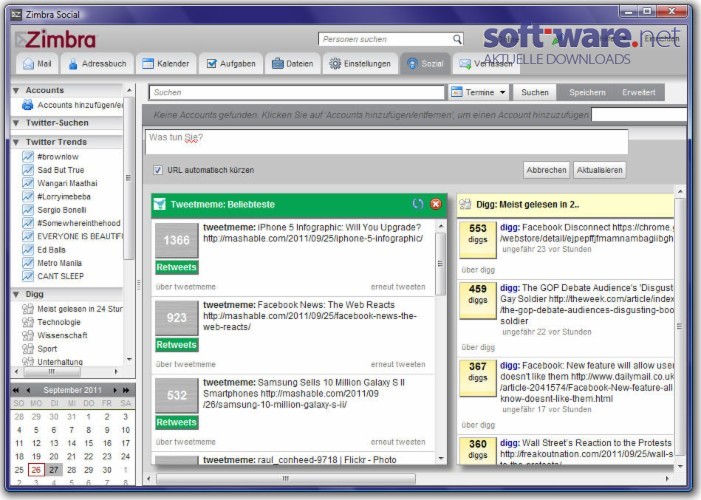Click main pane bottom horizontal scrollbar

coord(286,479)
